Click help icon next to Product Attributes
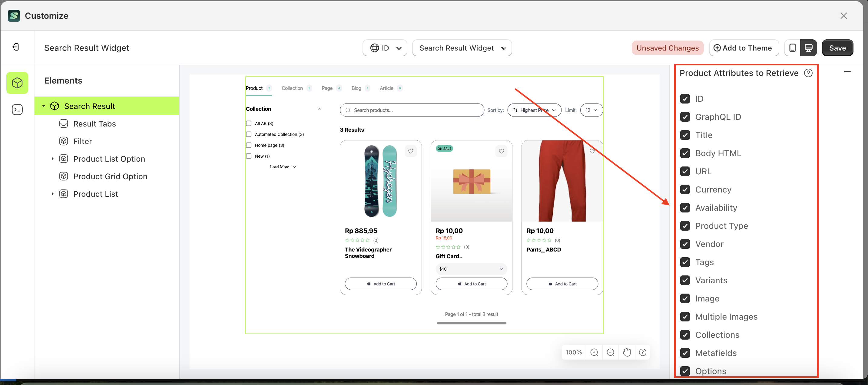 click(x=808, y=73)
